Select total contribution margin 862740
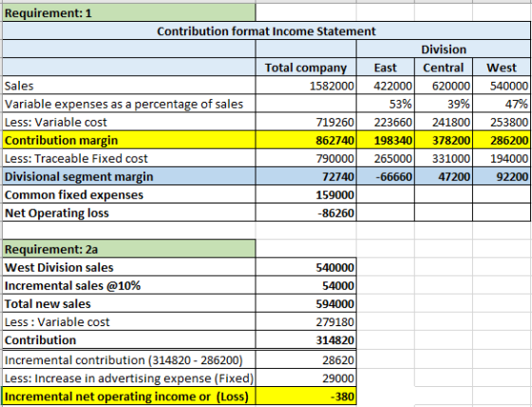The width and height of the screenshot is (532, 407). (x=306, y=140)
